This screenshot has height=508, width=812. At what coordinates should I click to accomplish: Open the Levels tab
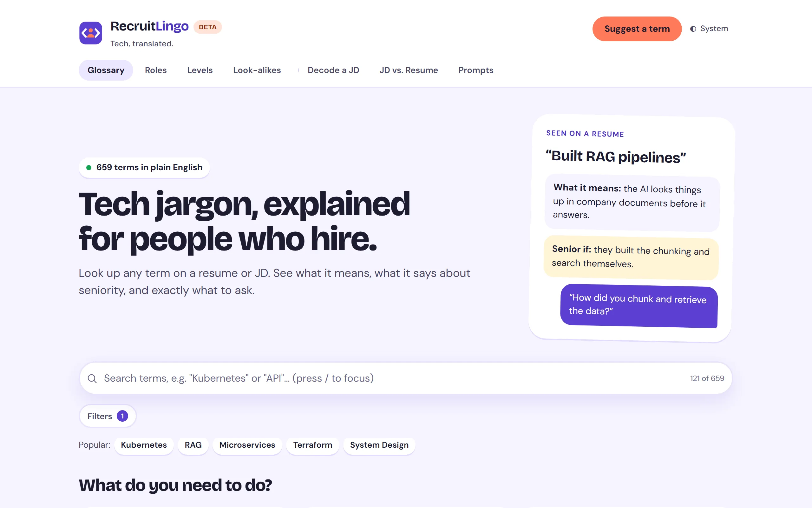click(x=200, y=70)
